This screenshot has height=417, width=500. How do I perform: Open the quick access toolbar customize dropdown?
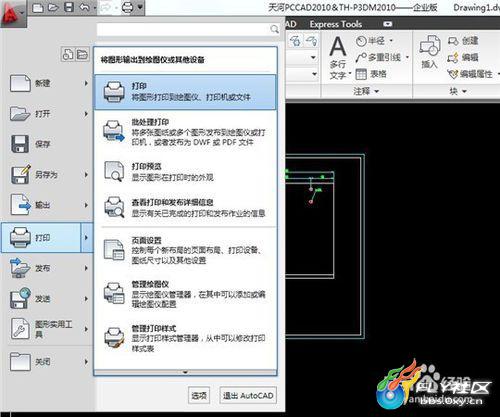140,7
